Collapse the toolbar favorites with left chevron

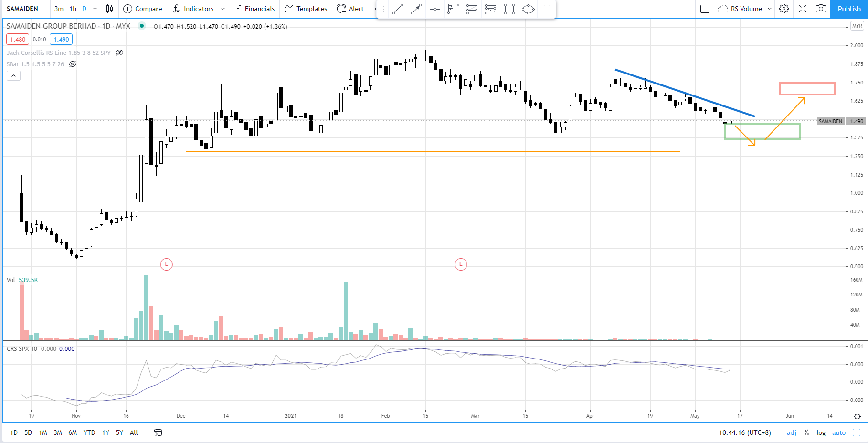click(x=375, y=9)
